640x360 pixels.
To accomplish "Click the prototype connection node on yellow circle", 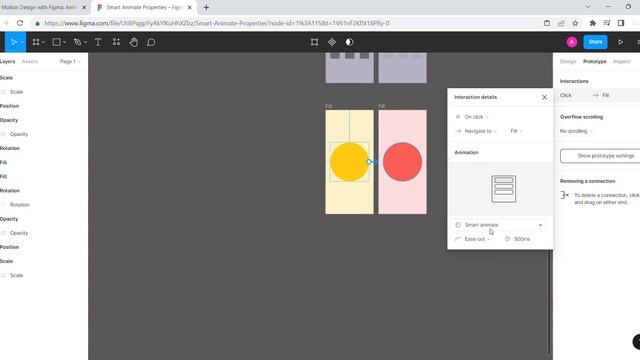I will click(x=369, y=162).
